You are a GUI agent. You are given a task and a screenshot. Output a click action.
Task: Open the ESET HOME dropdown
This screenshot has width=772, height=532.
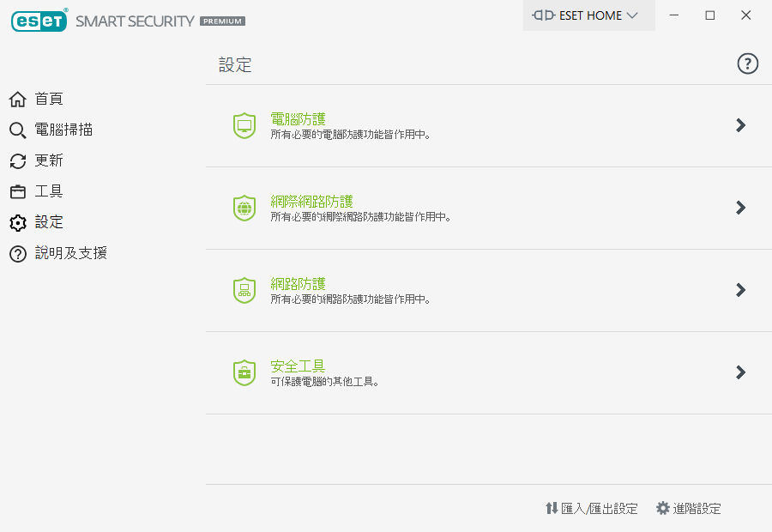coord(588,15)
